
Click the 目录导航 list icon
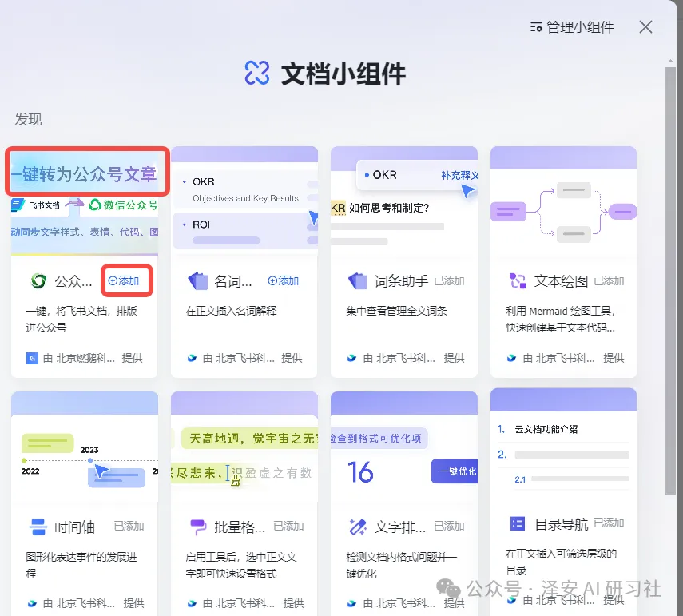pyautogui.click(x=518, y=523)
